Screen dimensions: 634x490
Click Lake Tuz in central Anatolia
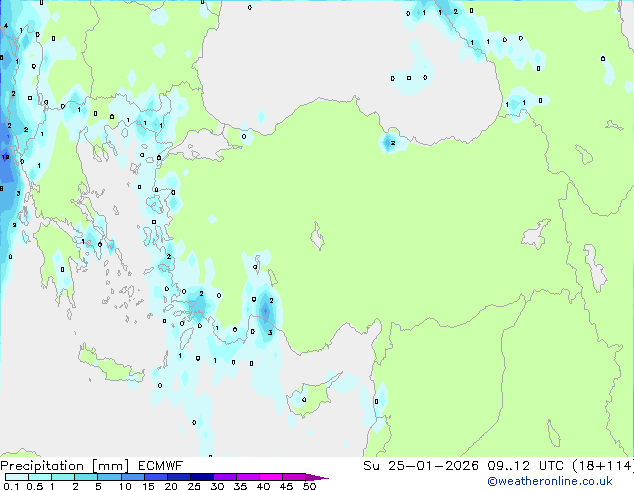[x=319, y=238]
